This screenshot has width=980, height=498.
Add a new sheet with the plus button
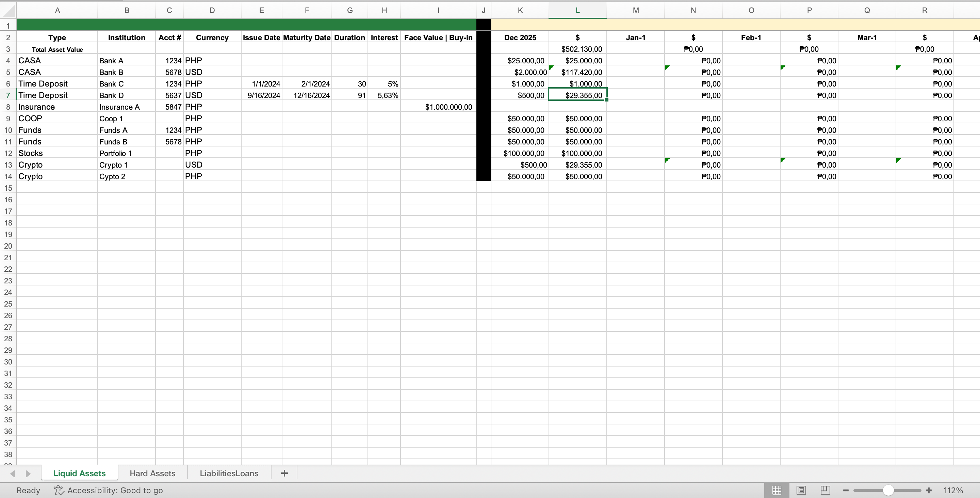click(284, 473)
